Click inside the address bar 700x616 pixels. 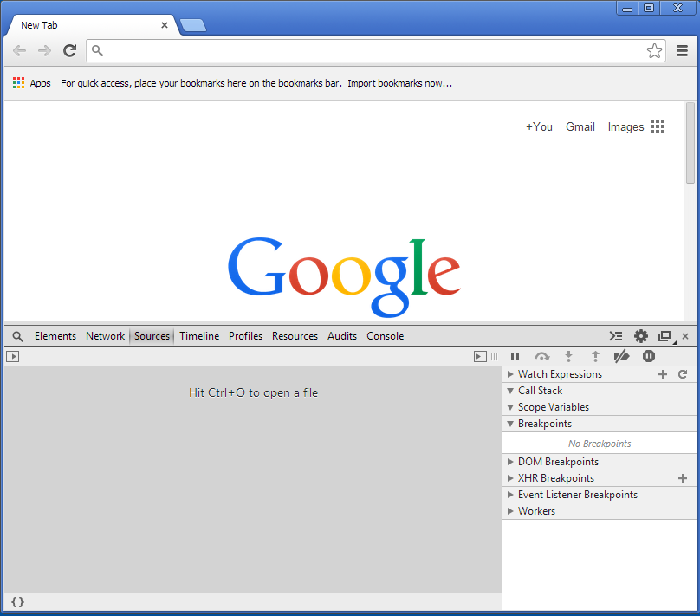coord(375,51)
